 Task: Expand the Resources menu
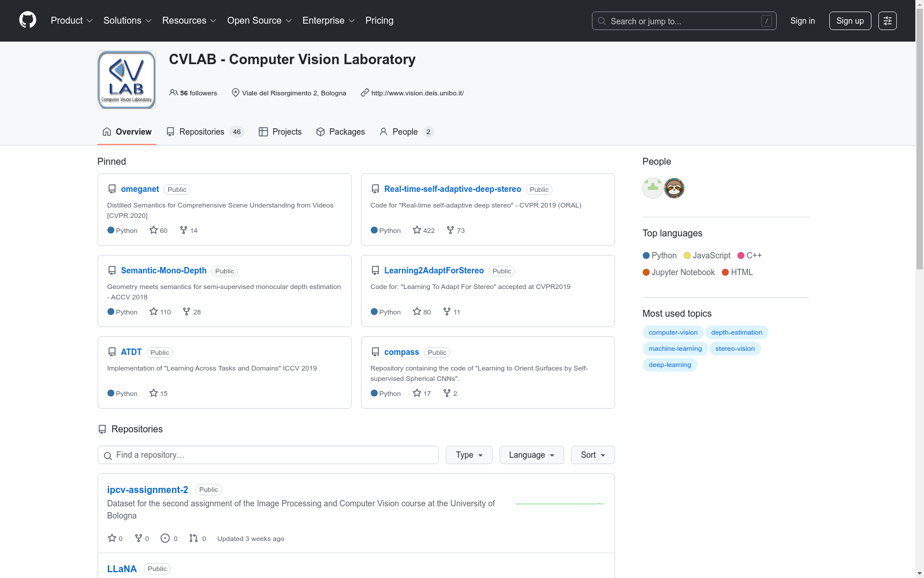click(x=189, y=21)
